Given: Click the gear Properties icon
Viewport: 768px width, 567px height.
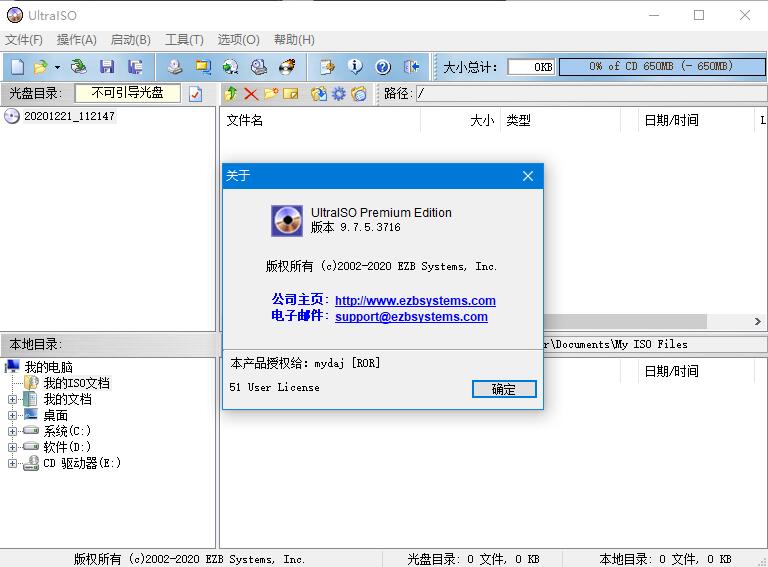Looking at the screenshot, I should tap(338, 93).
